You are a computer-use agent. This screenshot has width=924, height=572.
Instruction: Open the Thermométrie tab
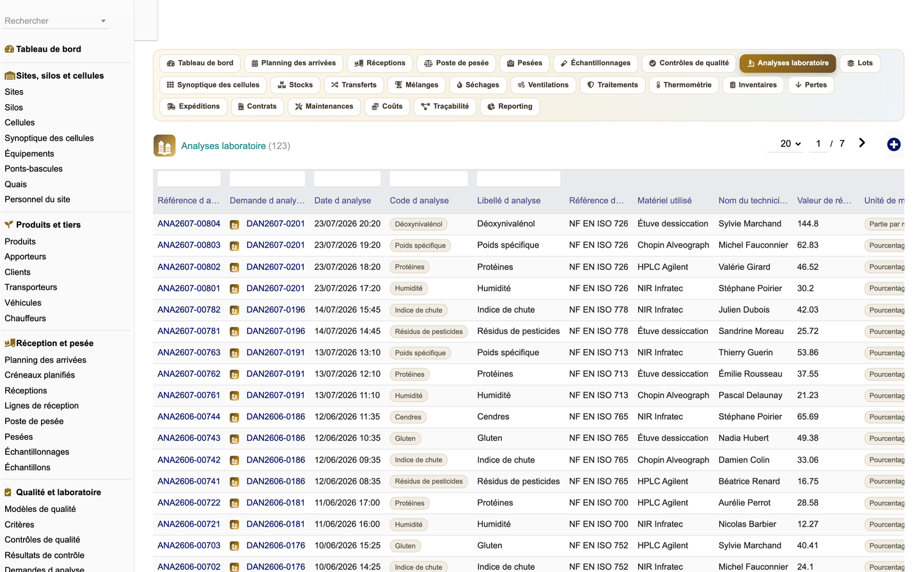[684, 85]
